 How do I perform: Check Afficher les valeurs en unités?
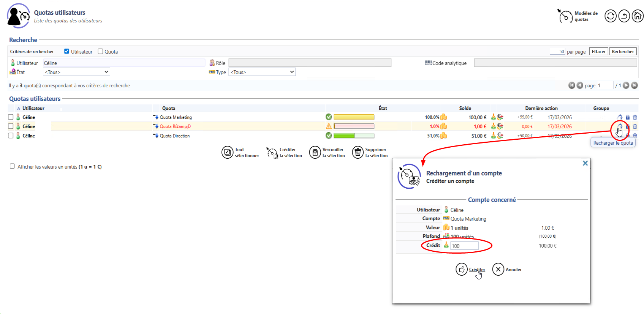[12, 166]
